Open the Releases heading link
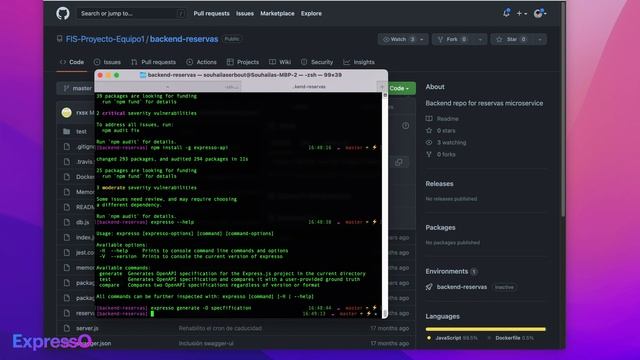This screenshot has width=640, height=360. 439,184
